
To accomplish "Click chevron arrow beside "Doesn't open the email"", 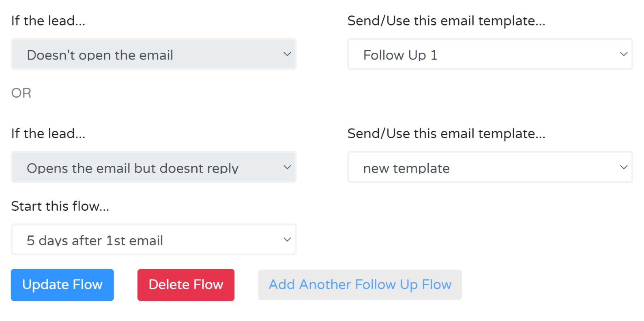I will [x=287, y=54].
